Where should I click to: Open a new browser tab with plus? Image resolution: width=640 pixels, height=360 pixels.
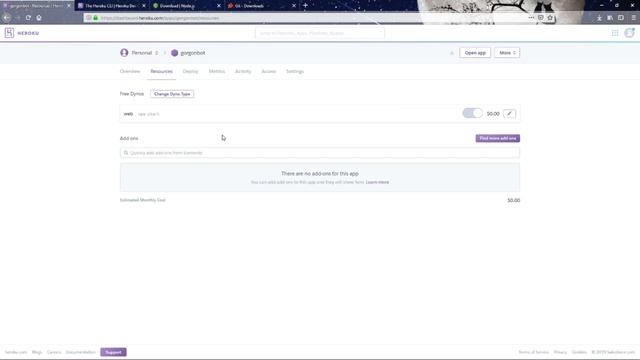(x=305, y=6)
